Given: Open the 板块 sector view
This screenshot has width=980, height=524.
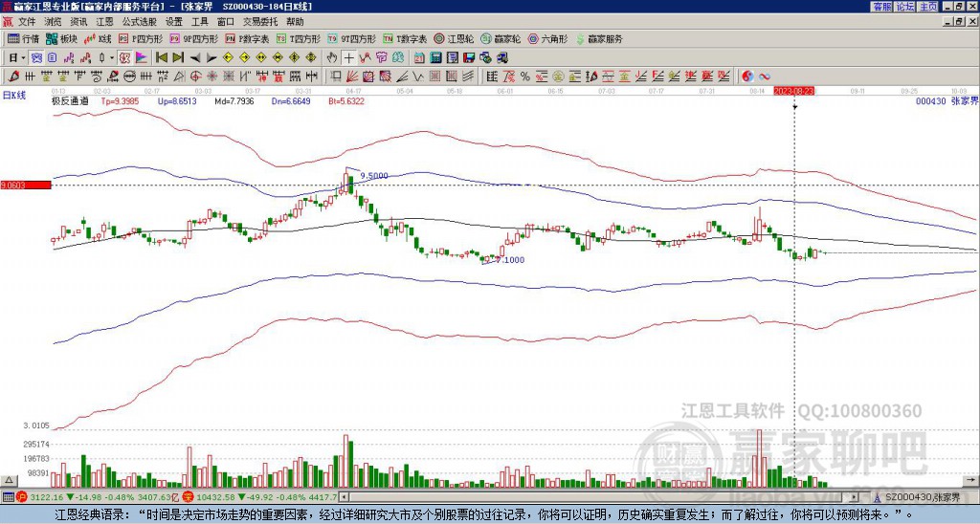Looking at the screenshot, I should [61, 38].
